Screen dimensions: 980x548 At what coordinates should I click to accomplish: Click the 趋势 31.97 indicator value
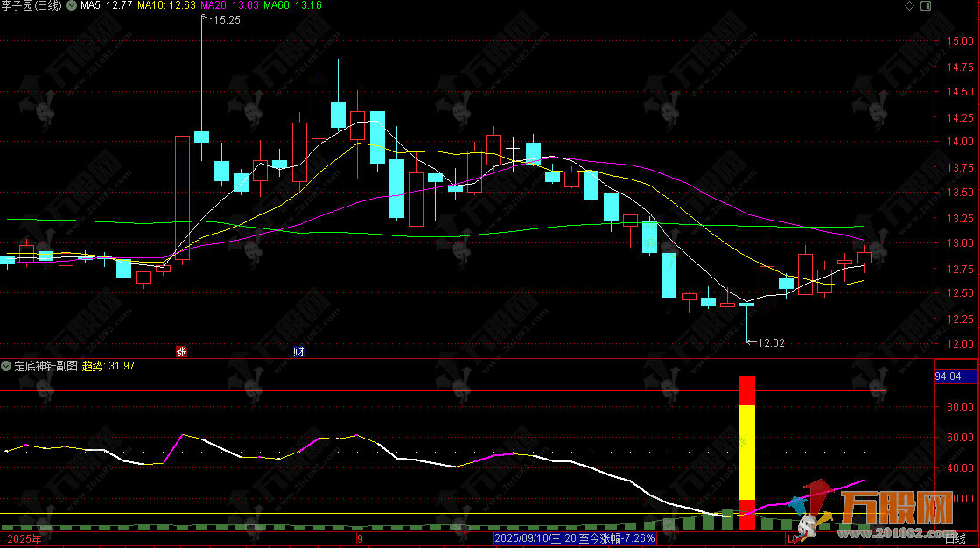tap(108, 366)
